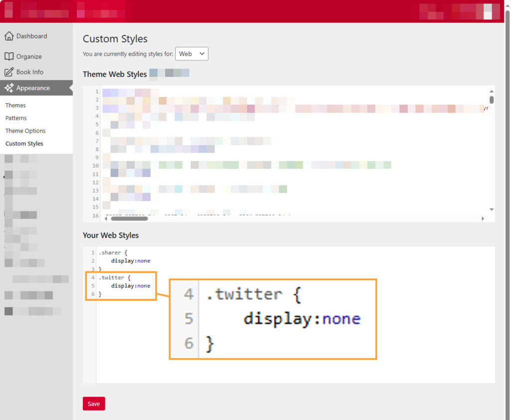The image size is (511, 420).
Task: Select Patterns under Appearance
Action: 17,118
